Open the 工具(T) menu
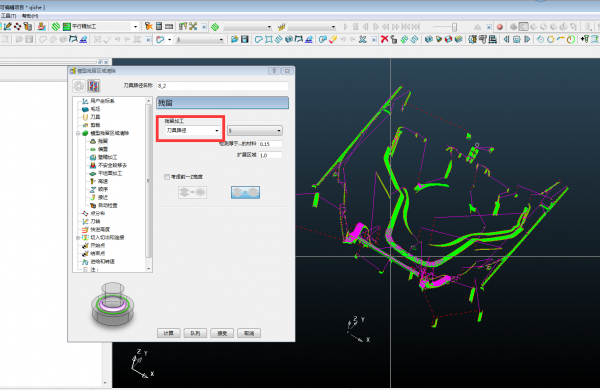Viewport: 600px width, 390px height. (x=8, y=16)
